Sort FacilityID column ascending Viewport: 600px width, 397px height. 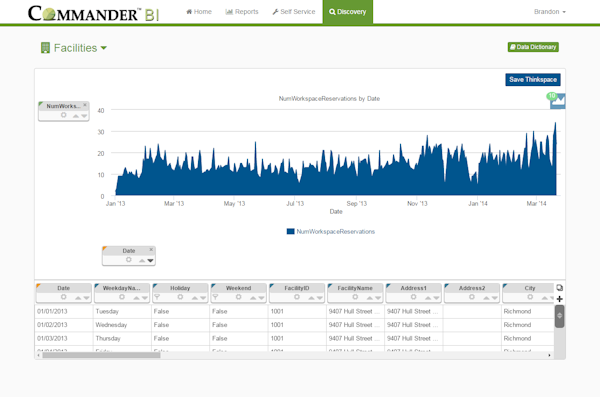click(311, 297)
